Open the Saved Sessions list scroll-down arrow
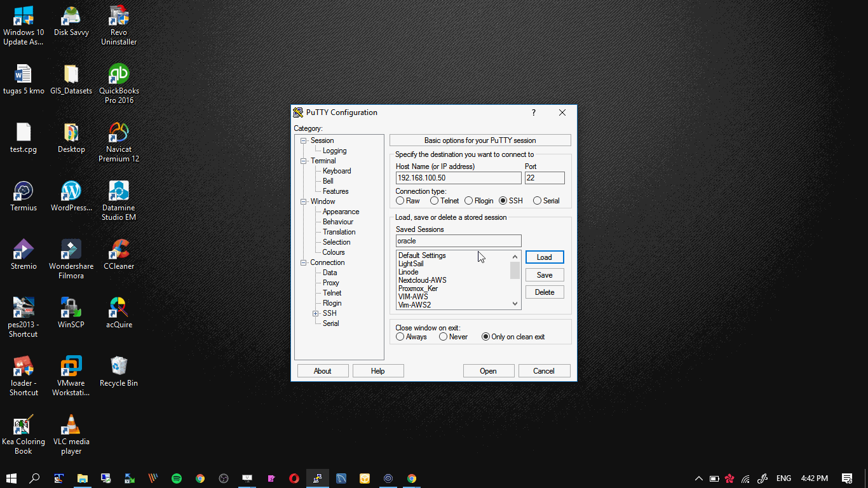Screen dimensions: 868x488 coord(515,304)
